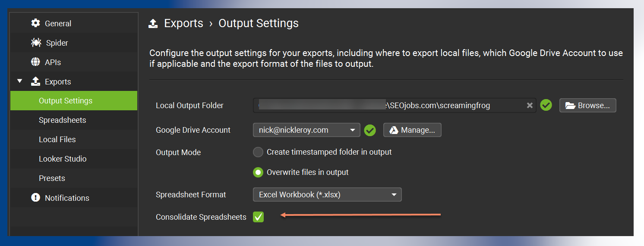Collapse the Exports tree section

click(x=20, y=81)
